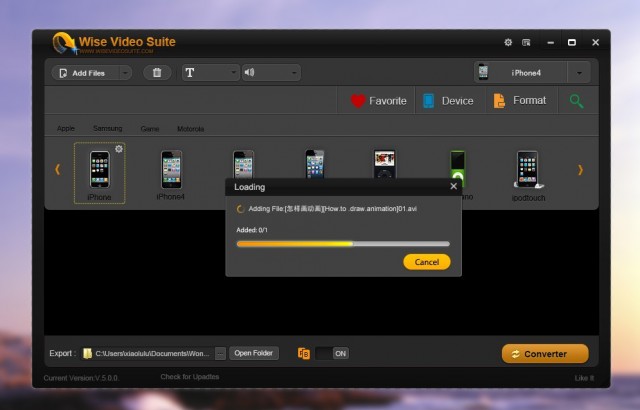The image size is (640, 410).
Task: Open the Favorite tab
Action: click(x=378, y=101)
